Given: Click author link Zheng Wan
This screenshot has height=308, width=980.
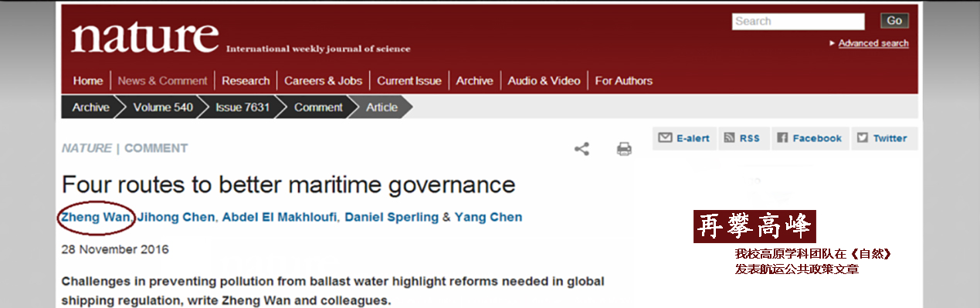Looking at the screenshot, I should (x=96, y=217).
